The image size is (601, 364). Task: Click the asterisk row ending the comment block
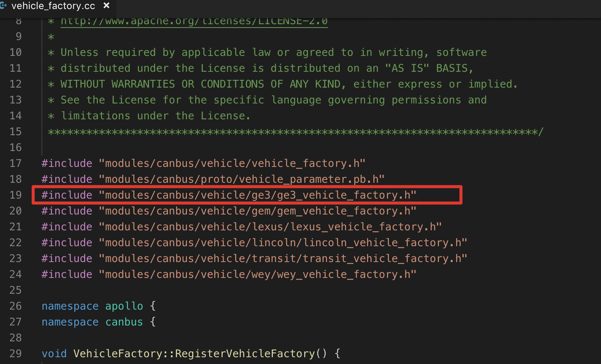pos(295,132)
